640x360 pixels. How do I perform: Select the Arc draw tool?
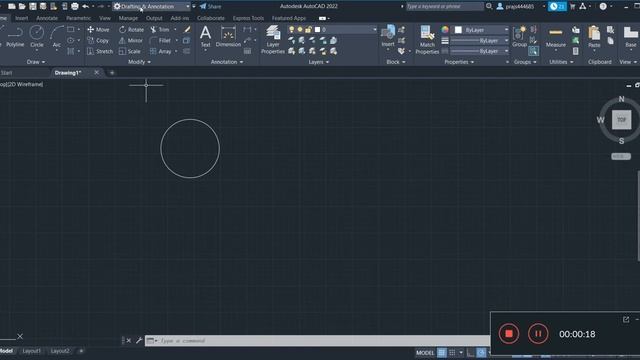57,36
